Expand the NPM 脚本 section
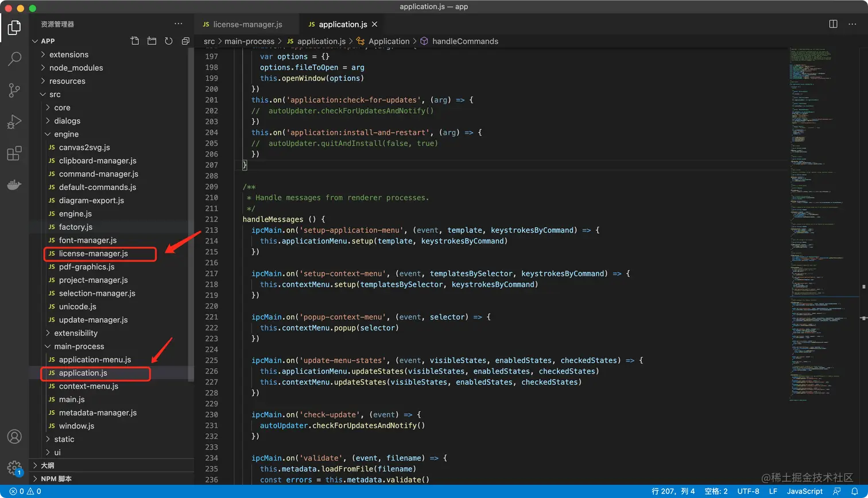The image size is (868, 498). [56, 479]
